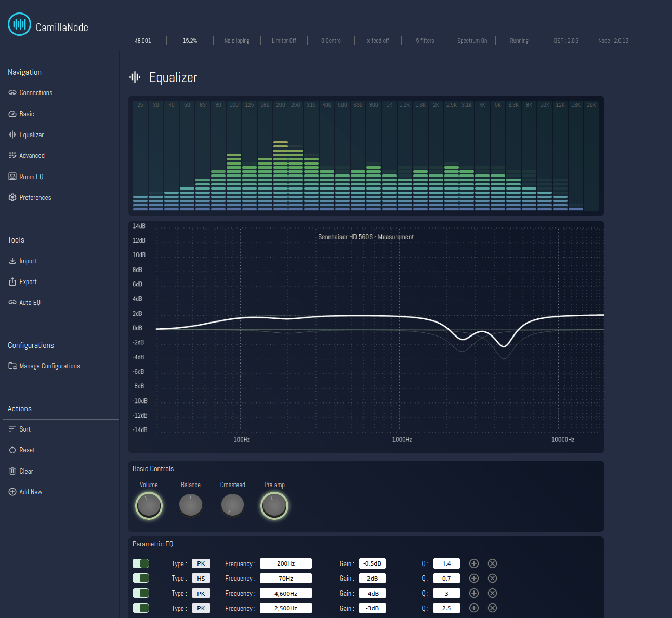Open type selector PK on 2,500Hz row
The image size is (672, 618).
pyautogui.click(x=201, y=608)
